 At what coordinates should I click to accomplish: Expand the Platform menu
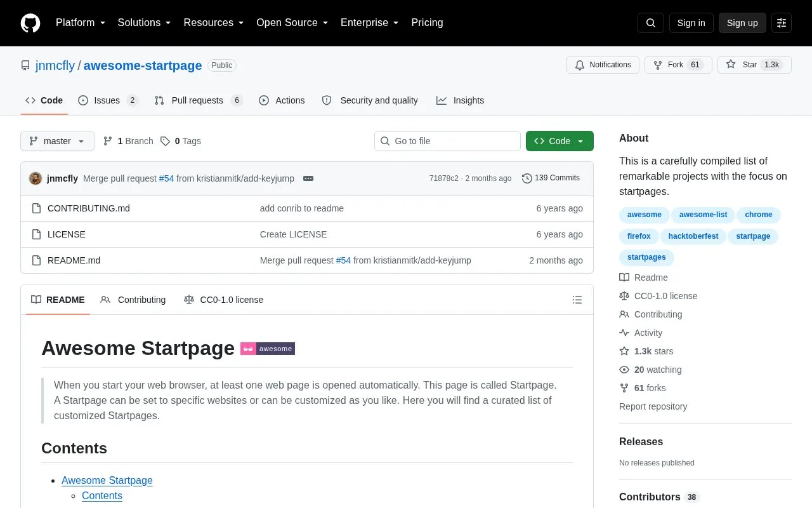coord(81,23)
